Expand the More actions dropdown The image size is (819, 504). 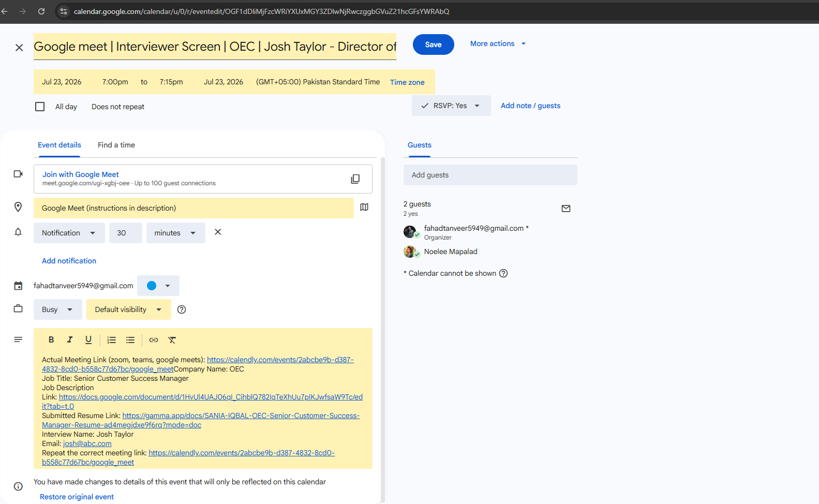(498, 44)
